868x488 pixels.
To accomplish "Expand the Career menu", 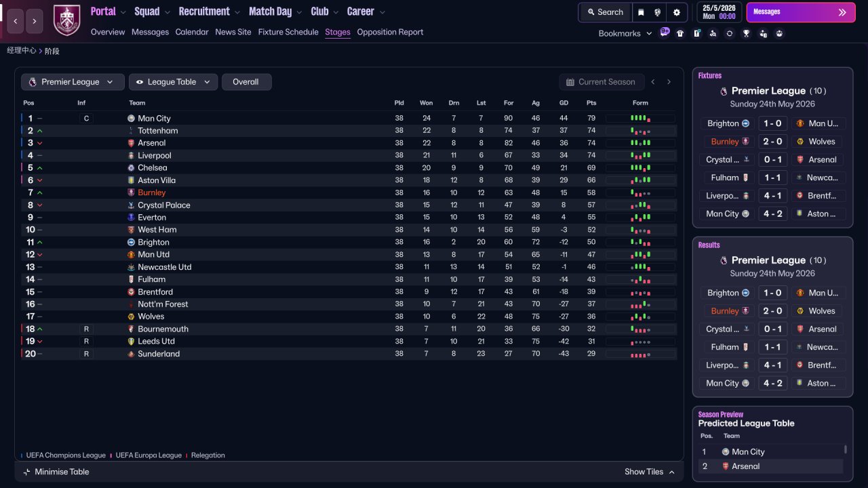I will pyautogui.click(x=366, y=12).
